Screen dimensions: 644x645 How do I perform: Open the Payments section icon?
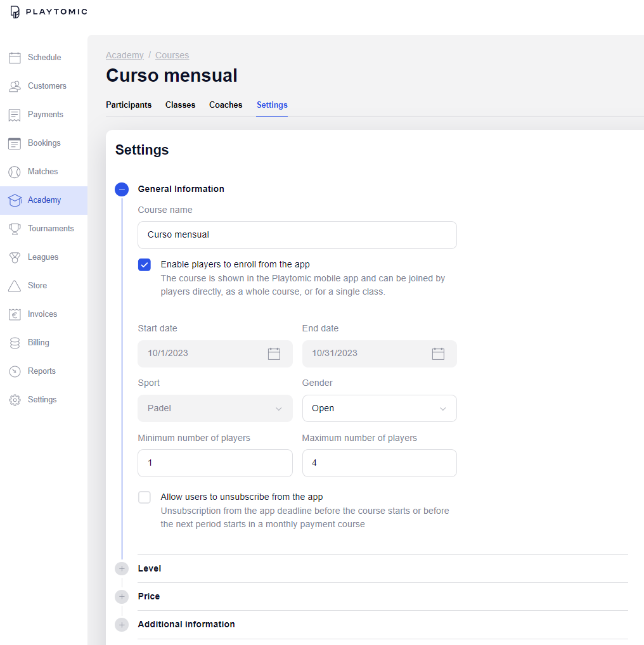point(15,114)
